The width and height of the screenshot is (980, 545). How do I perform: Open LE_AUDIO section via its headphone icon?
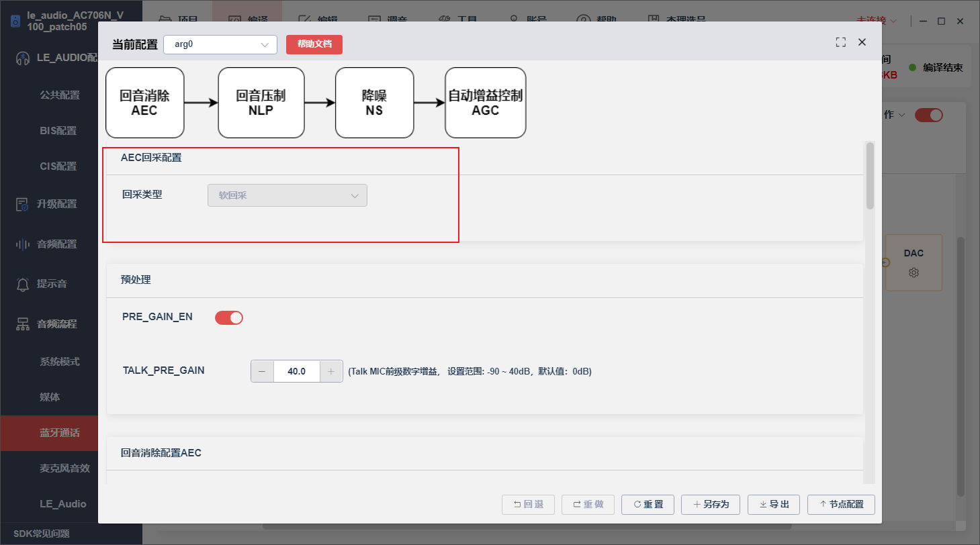[x=23, y=58]
